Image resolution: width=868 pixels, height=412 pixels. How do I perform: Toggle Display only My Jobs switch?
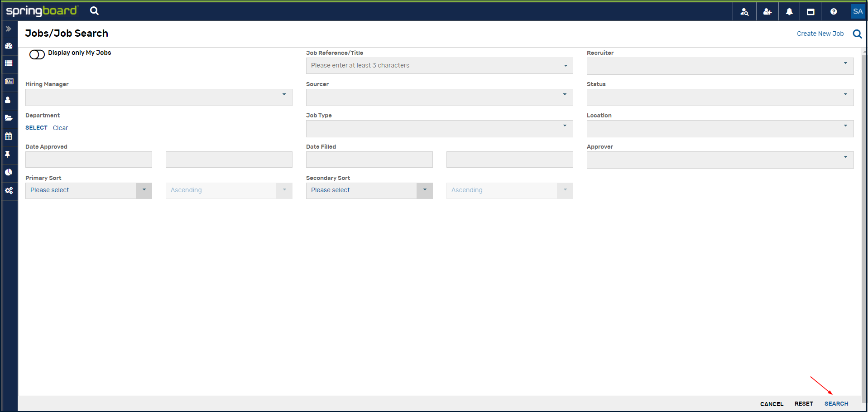pos(37,54)
